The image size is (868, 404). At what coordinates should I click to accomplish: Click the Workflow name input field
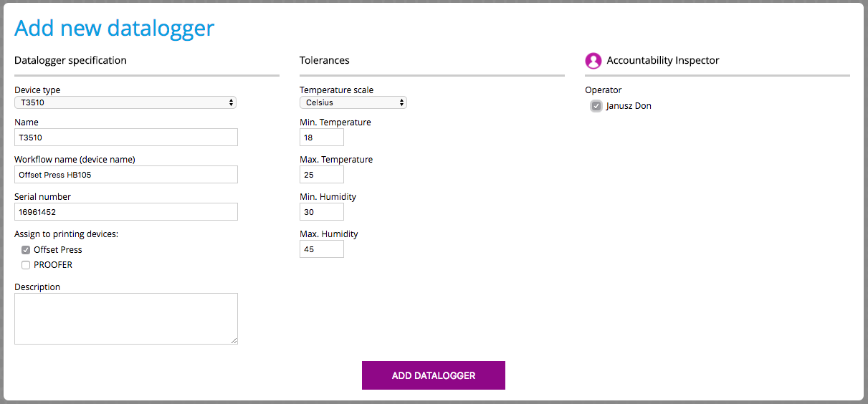(x=126, y=175)
